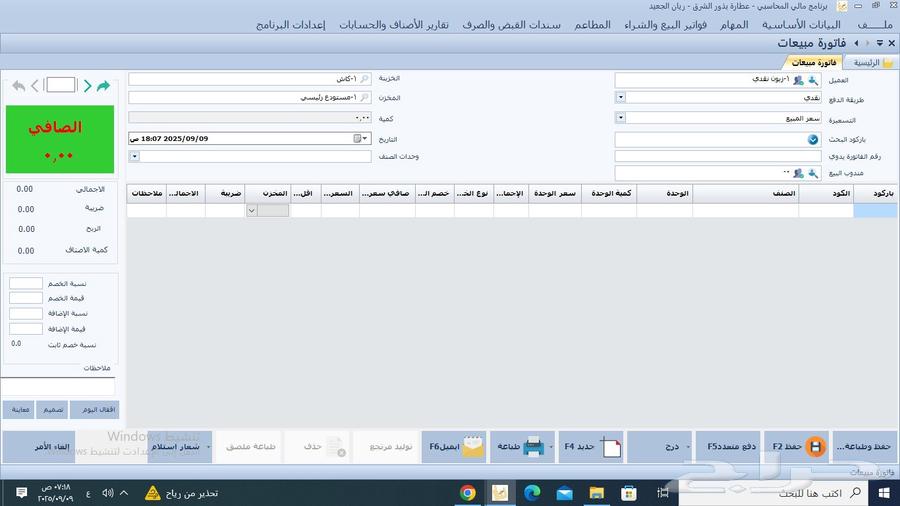Click the delete document icon (حذف)
This screenshot has height=506, width=900.
tap(336, 446)
